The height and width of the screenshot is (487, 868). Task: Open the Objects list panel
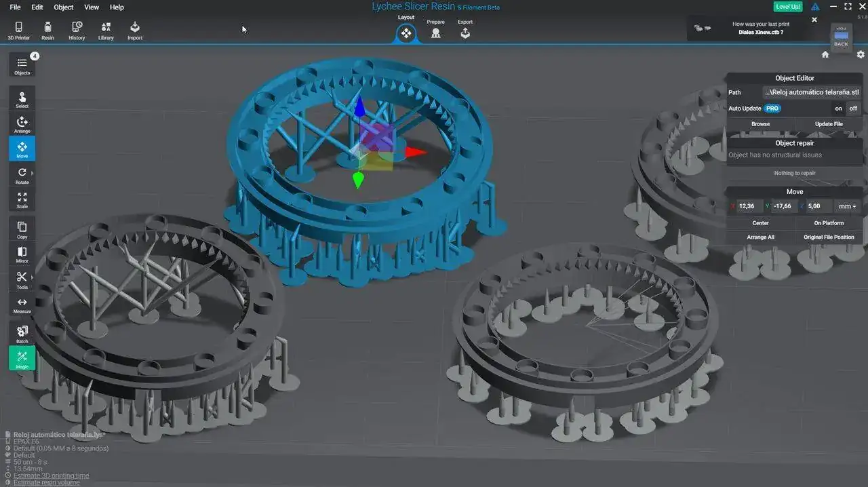pos(22,65)
